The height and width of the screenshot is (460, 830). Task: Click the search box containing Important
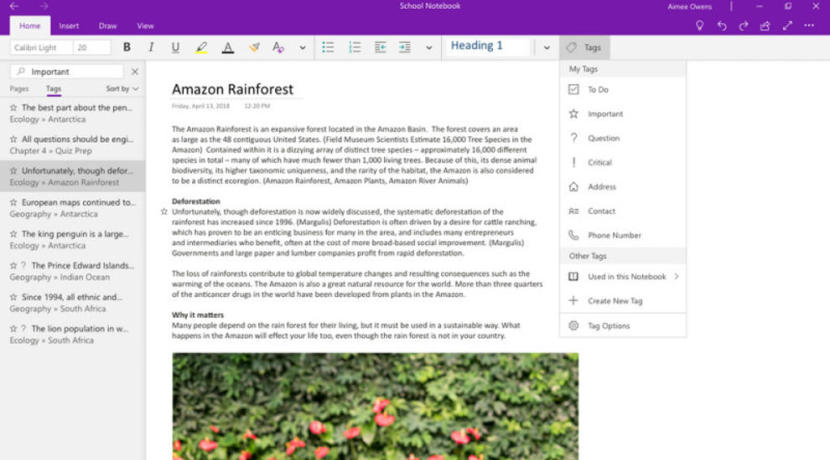[x=67, y=71]
